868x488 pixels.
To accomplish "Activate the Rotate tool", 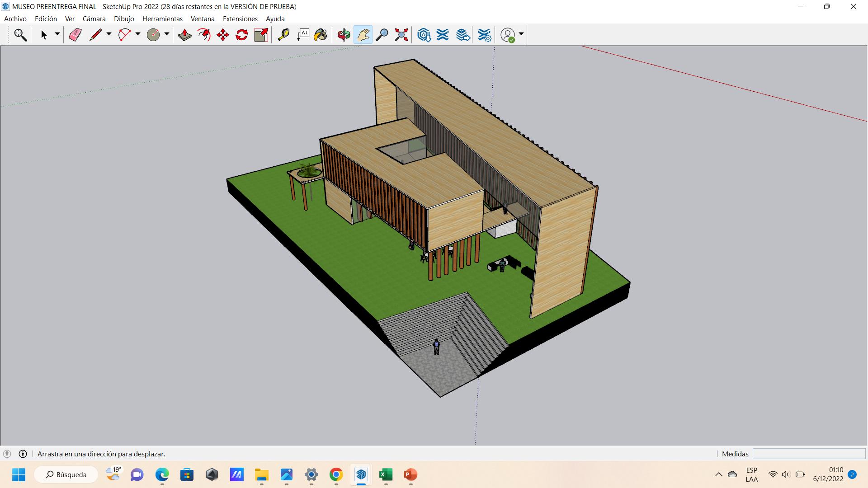I will 242,35.
